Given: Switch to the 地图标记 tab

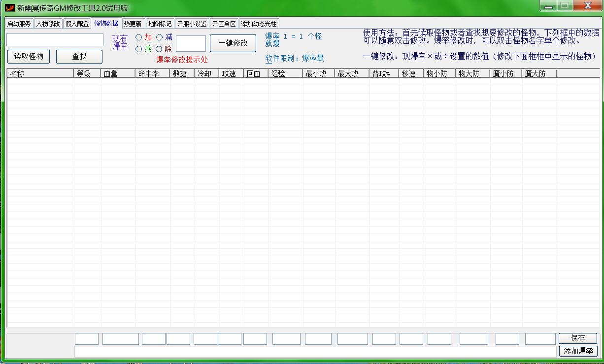Looking at the screenshot, I should (160, 24).
